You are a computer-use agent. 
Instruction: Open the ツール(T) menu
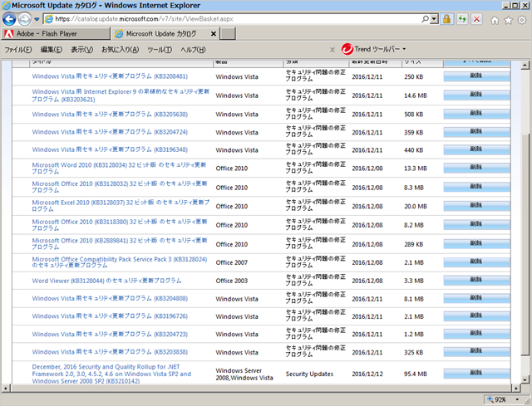click(x=160, y=50)
